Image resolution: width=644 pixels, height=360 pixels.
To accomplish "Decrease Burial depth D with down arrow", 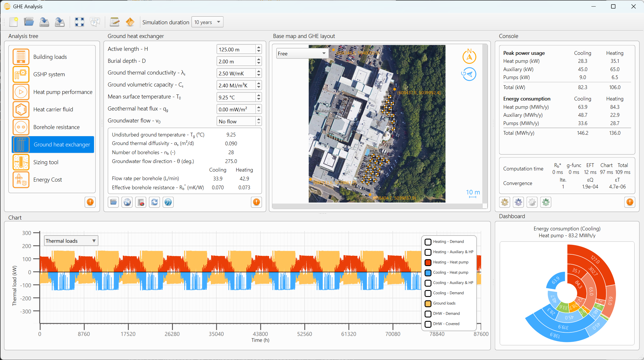I will coord(259,63).
